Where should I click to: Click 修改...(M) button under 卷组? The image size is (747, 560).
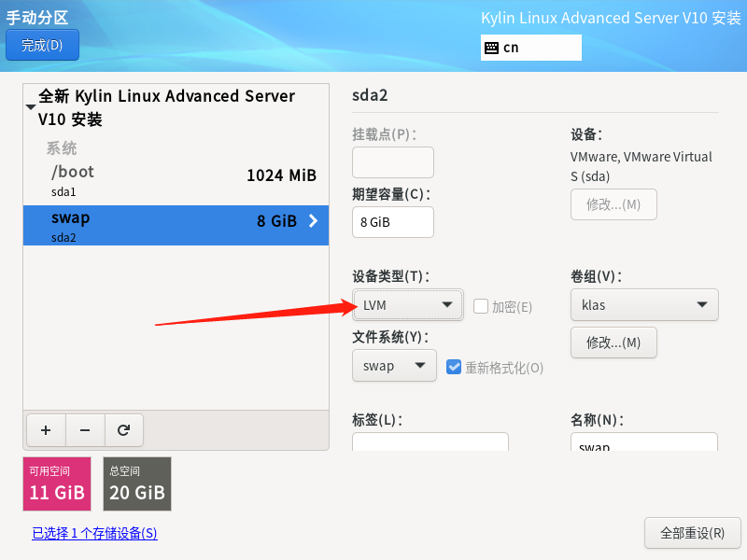613,343
